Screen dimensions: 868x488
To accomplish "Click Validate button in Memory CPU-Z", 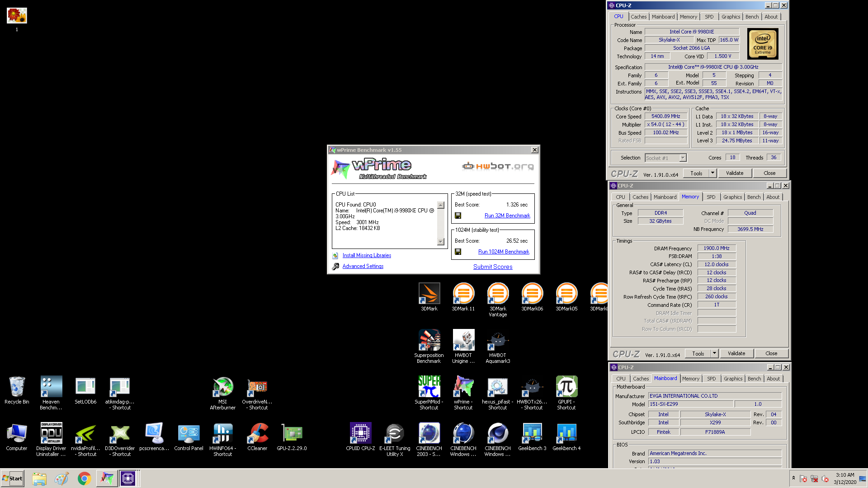I will point(736,353).
